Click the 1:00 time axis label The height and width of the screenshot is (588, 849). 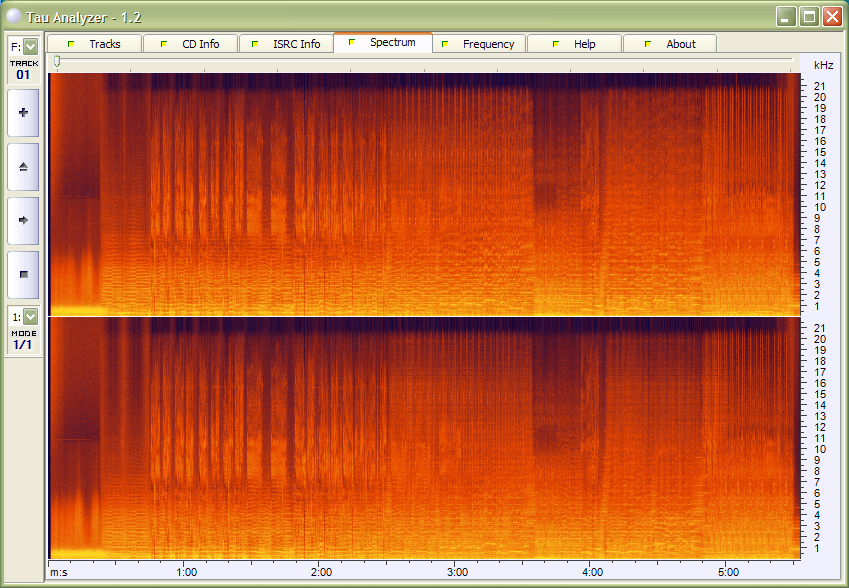tap(186, 572)
